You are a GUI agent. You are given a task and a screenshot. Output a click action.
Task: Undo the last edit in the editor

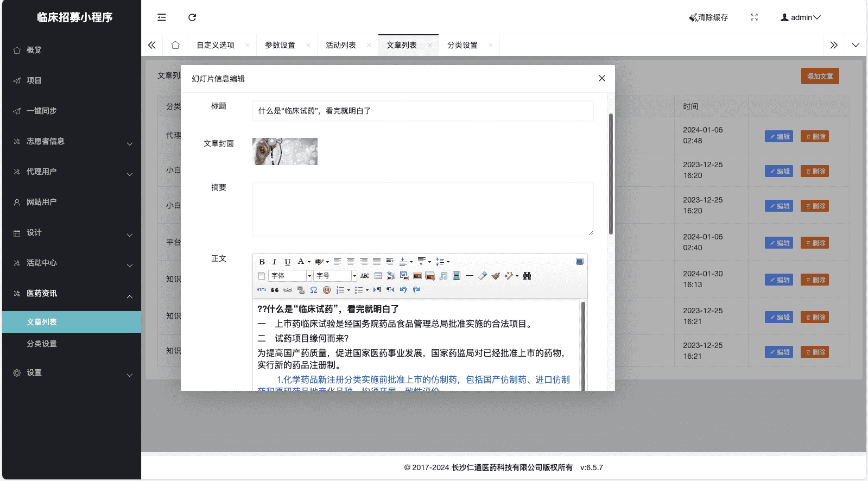[403, 290]
